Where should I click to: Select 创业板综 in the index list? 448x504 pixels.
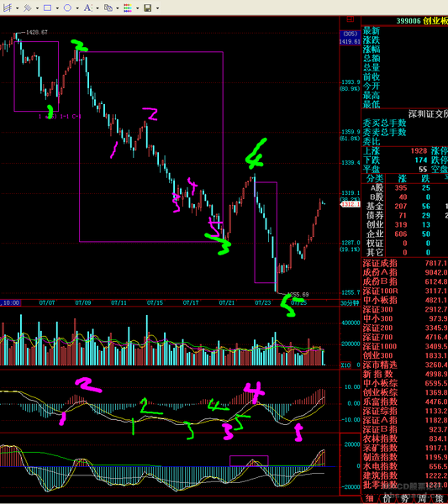click(x=380, y=392)
